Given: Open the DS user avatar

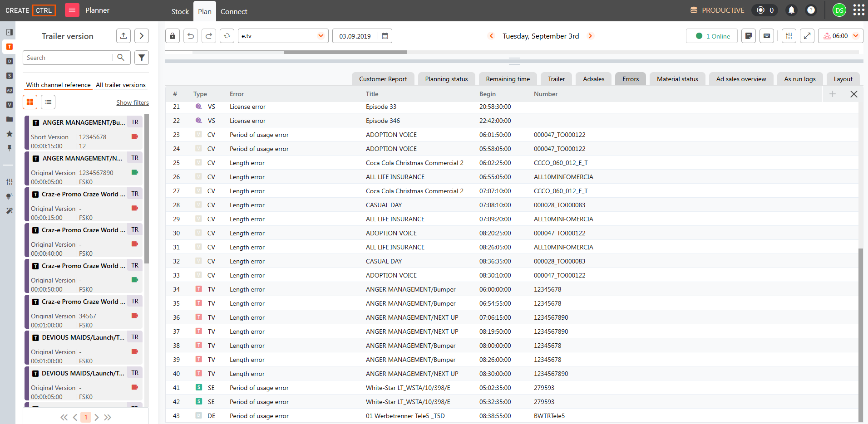Looking at the screenshot, I should (839, 10).
